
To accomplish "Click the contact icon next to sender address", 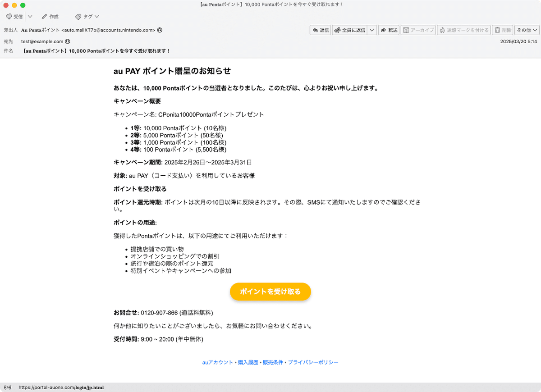I will (x=160, y=30).
